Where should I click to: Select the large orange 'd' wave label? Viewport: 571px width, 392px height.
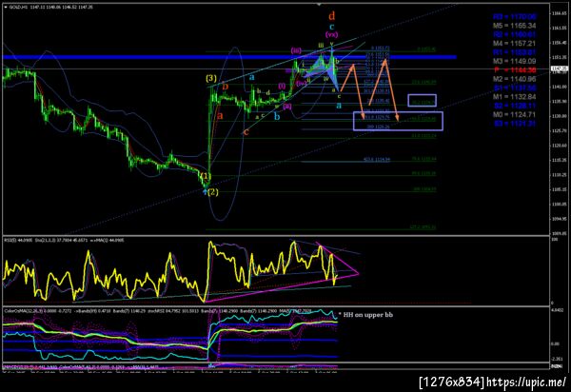click(x=331, y=16)
